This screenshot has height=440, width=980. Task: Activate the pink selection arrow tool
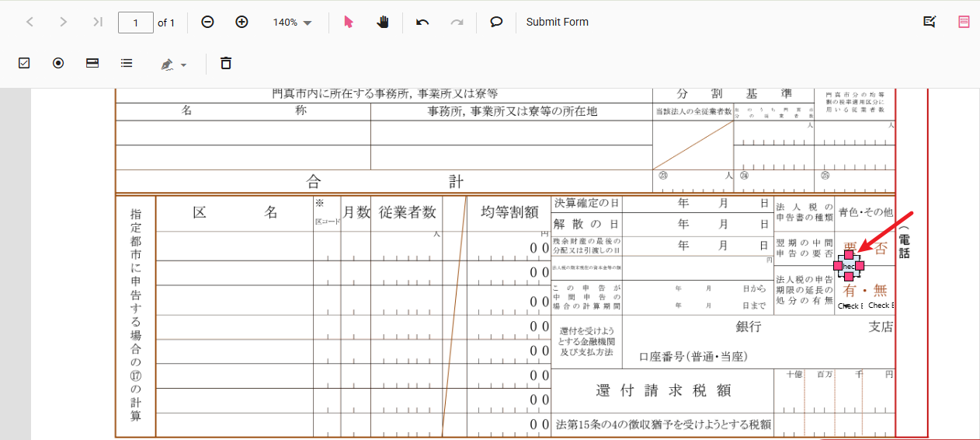click(x=348, y=23)
